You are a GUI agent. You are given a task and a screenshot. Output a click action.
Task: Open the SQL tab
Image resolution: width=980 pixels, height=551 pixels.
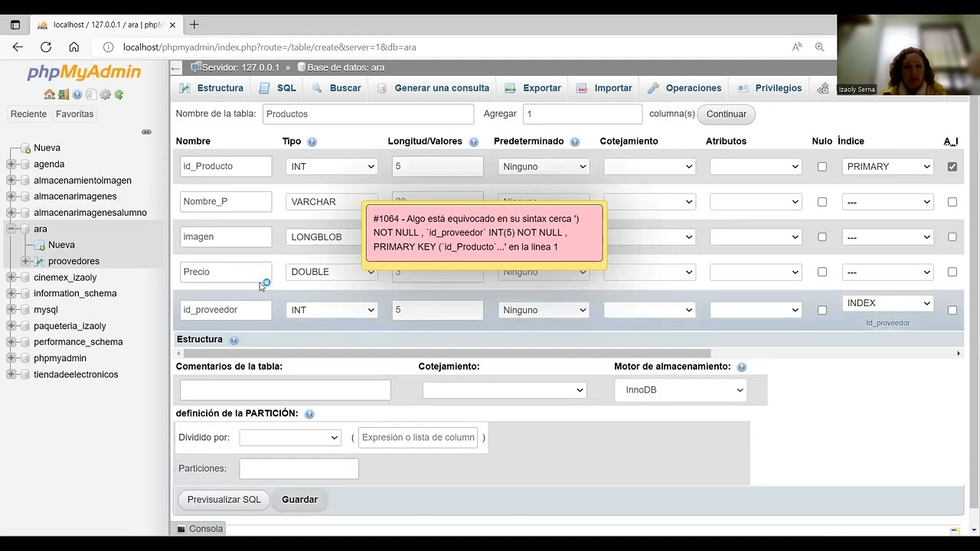[x=278, y=88]
